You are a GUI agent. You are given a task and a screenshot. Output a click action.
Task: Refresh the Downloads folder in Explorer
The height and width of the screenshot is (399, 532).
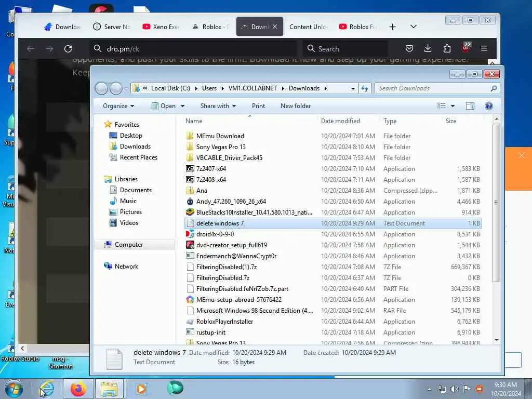tap(365, 88)
